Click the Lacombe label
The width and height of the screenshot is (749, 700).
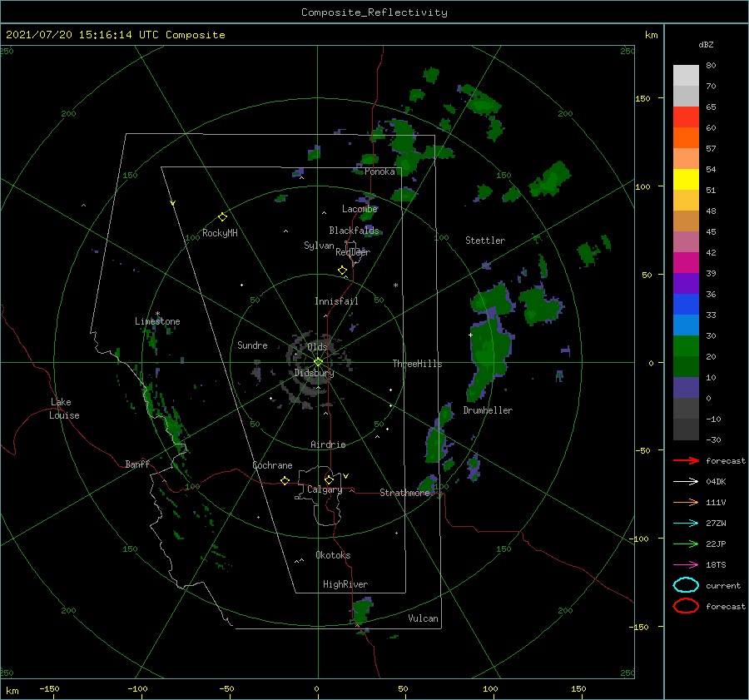click(x=360, y=209)
